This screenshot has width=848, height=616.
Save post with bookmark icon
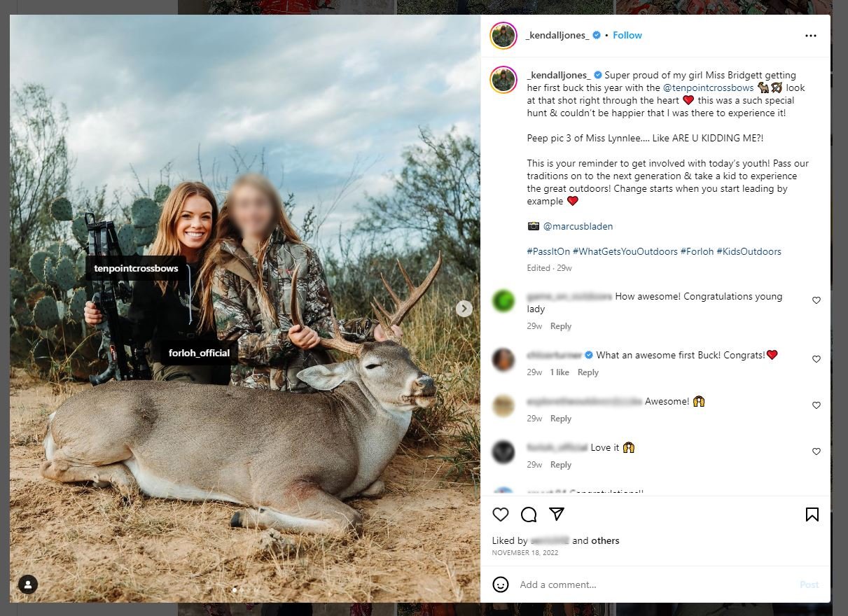tap(812, 514)
